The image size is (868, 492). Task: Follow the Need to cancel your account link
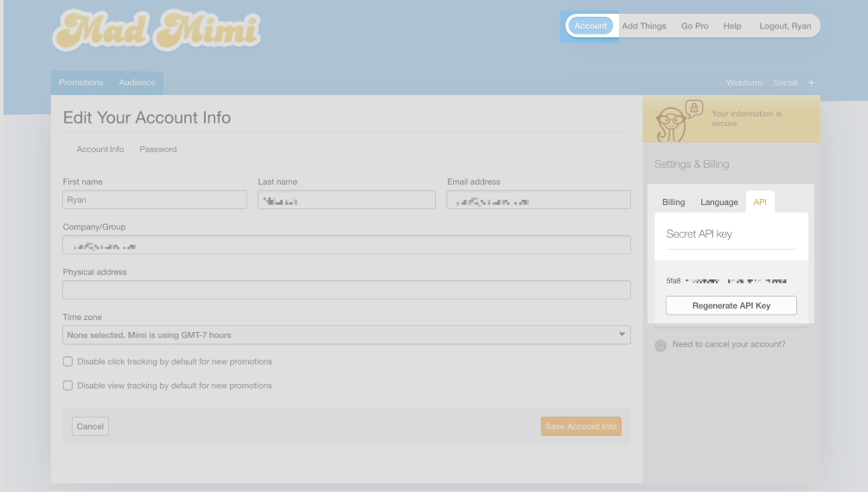coord(729,344)
